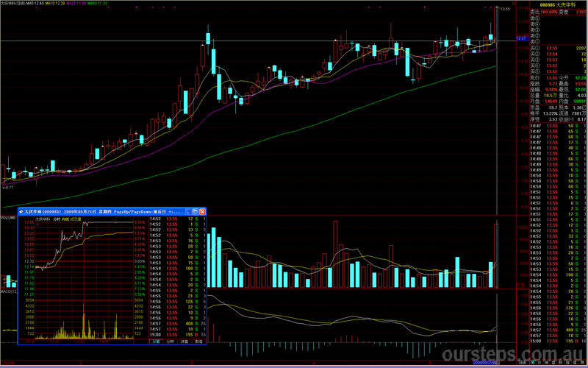Minimize the 大庆华科 intraday popup window
The width and height of the screenshot is (588, 368).
[x=188, y=212]
